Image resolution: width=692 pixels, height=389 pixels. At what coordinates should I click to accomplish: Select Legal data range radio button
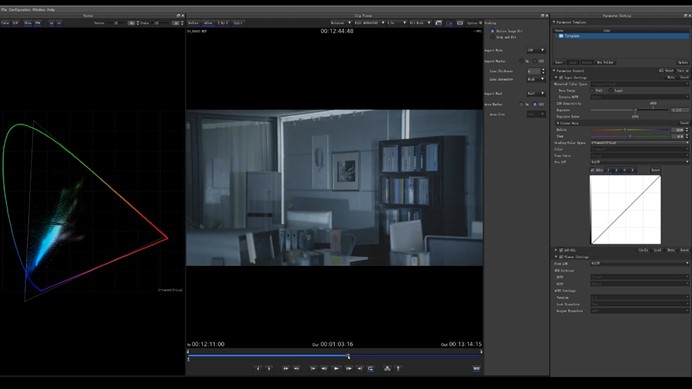(x=611, y=90)
